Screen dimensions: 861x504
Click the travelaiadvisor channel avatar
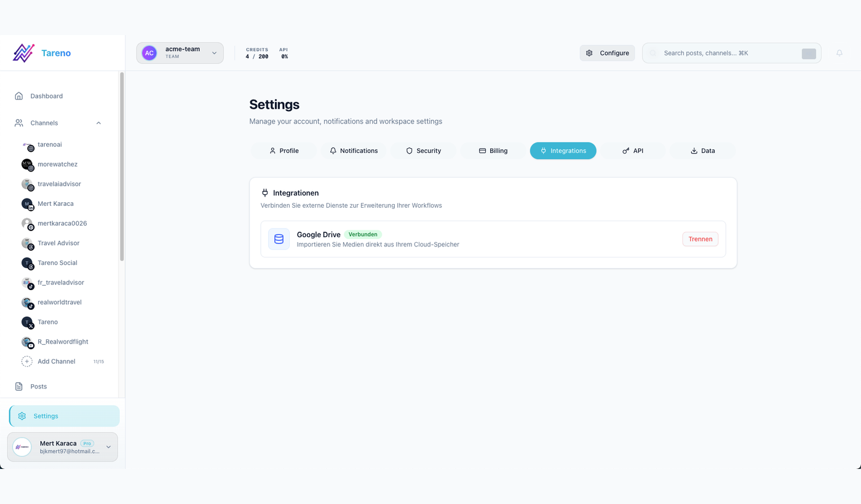[28, 184]
